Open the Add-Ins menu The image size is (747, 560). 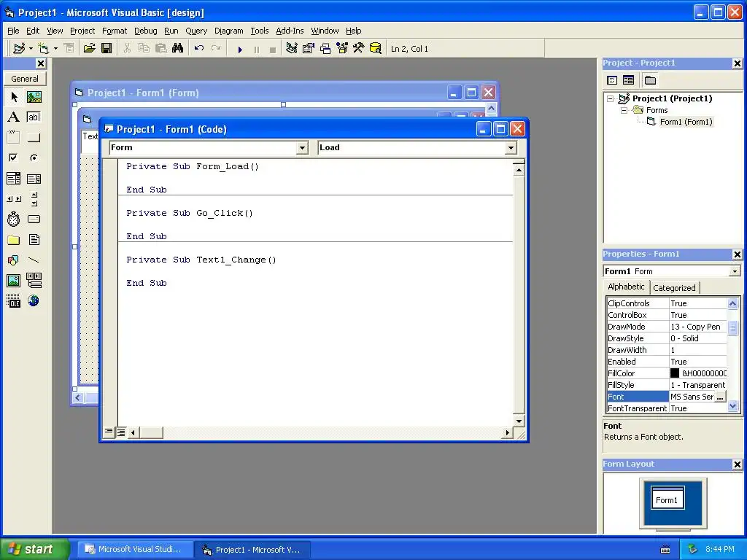(x=290, y=31)
